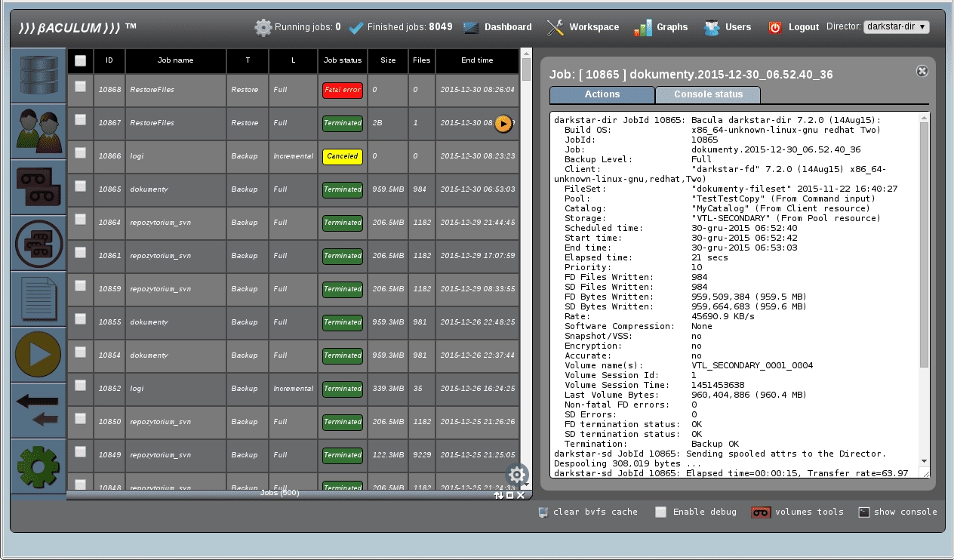This screenshot has height=560, width=954.
Task: Sort jobs by Size column header
Action: click(388, 60)
